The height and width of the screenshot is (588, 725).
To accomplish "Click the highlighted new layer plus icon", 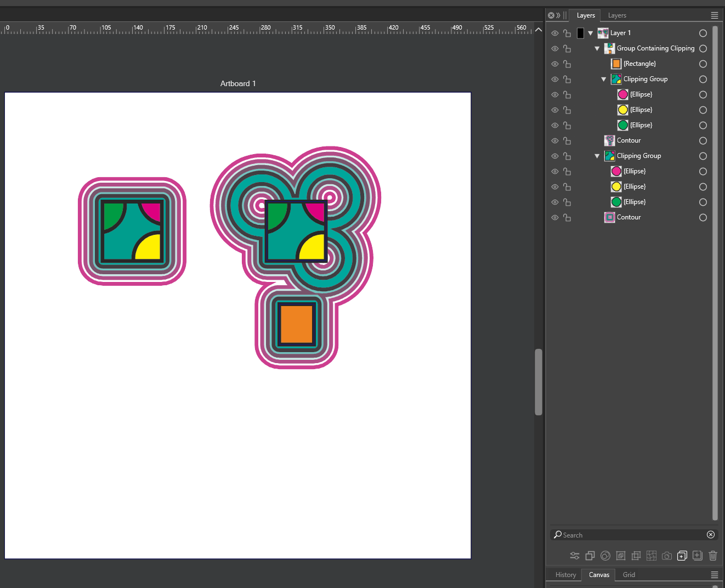I will click(x=682, y=556).
